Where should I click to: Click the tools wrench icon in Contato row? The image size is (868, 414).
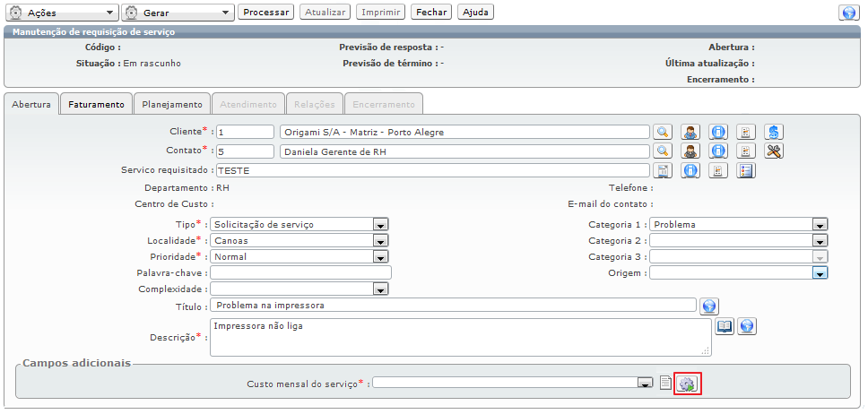(x=775, y=151)
